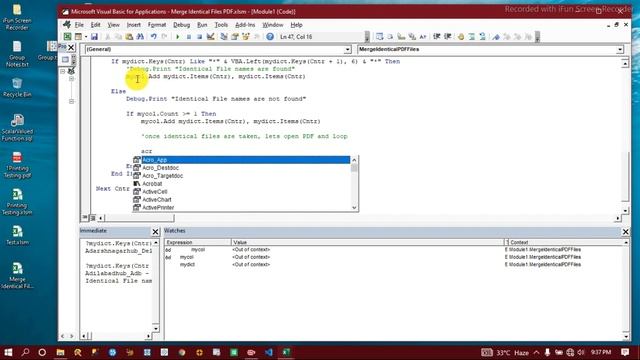The width and height of the screenshot is (640, 360).
Task: Click the Expression column header in Watches
Action: point(198,242)
